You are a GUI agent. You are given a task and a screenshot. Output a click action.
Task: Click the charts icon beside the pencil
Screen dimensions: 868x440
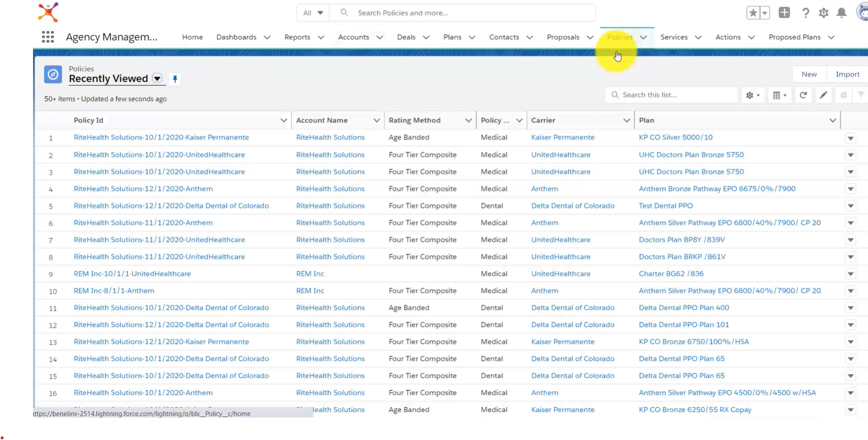point(843,95)
